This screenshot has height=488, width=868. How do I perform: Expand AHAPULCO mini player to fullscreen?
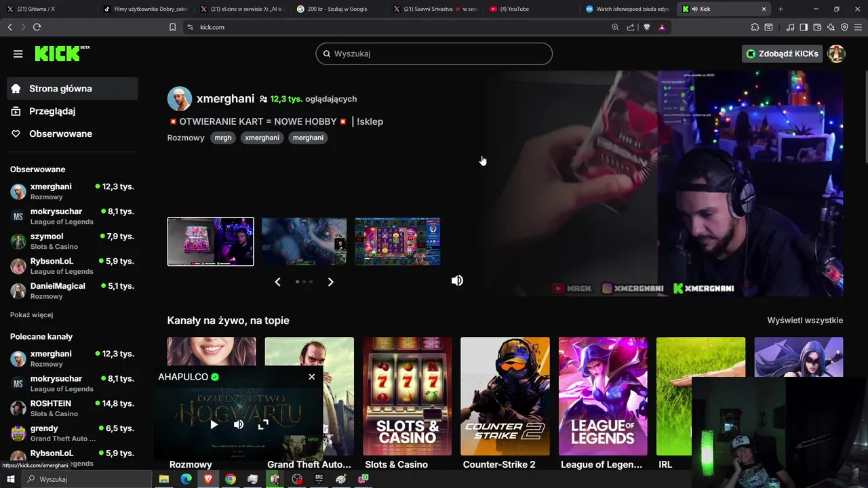click(x=263, y=425)
